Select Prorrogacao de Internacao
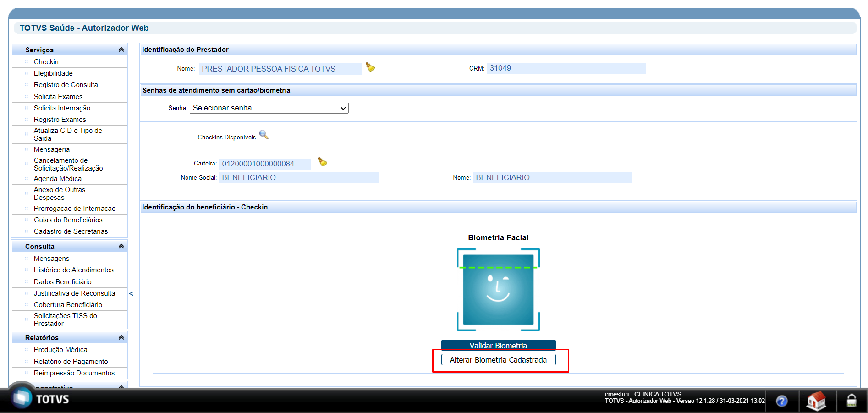Viewport: 868px width, 413px height. click(x=75, y=209)
